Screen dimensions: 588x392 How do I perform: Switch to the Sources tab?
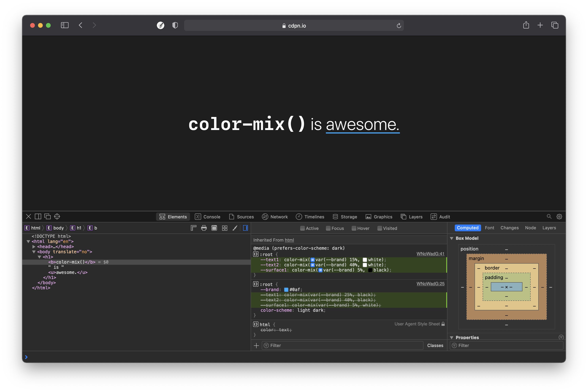[x=241, y=217]
